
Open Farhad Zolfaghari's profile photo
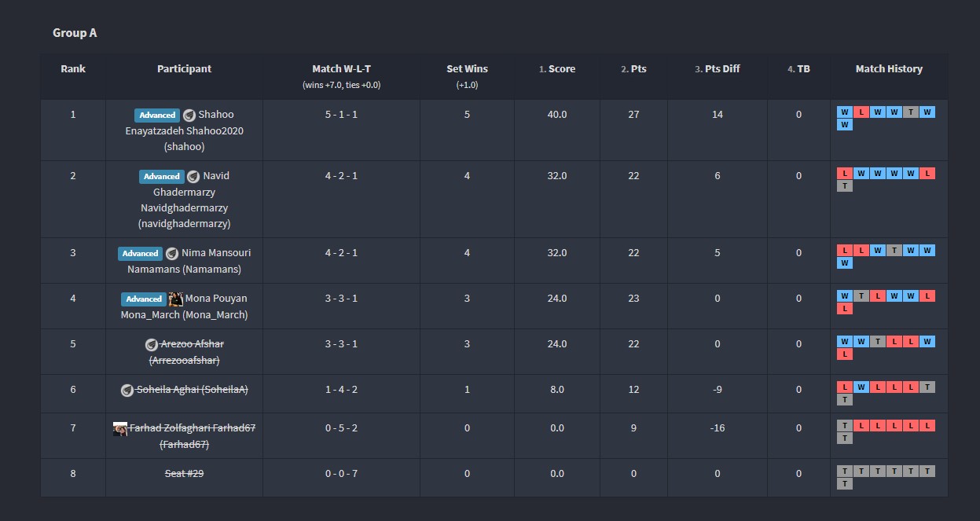[x=120, y=428]
